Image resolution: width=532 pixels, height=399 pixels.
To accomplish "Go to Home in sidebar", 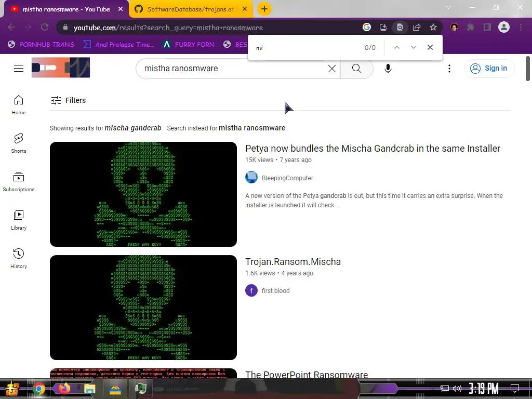I will coord(19,105).
